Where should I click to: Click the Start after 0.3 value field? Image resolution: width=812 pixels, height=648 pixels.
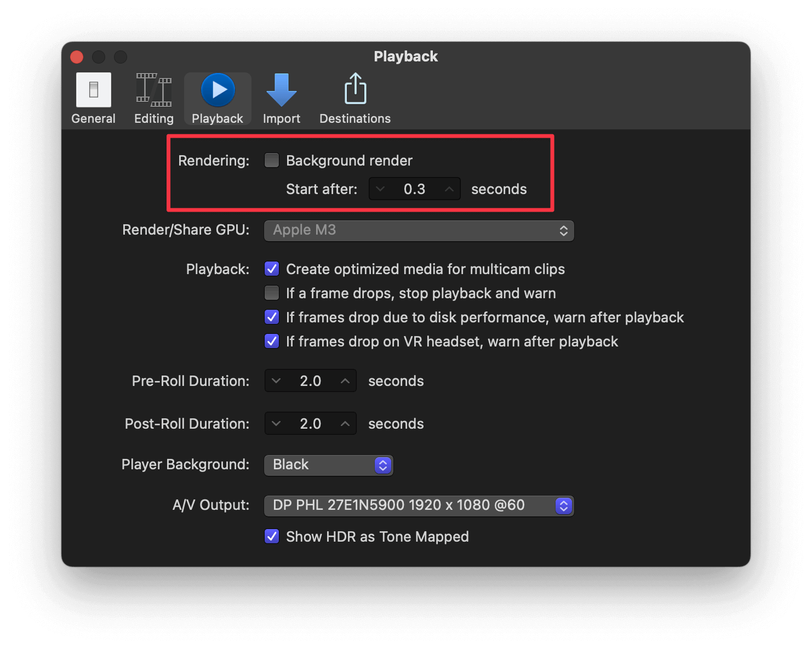pyautogui.click(x=415, y=189)
